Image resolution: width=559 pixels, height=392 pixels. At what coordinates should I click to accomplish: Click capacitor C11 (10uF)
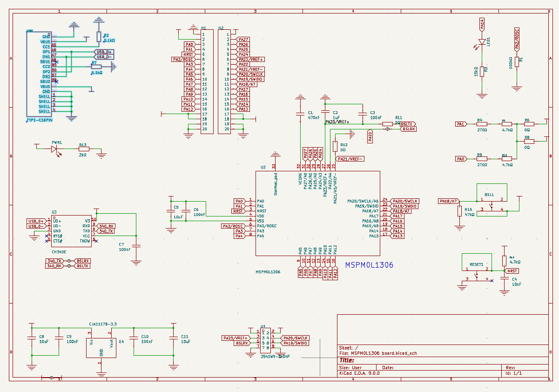click(x=173, y=338)
